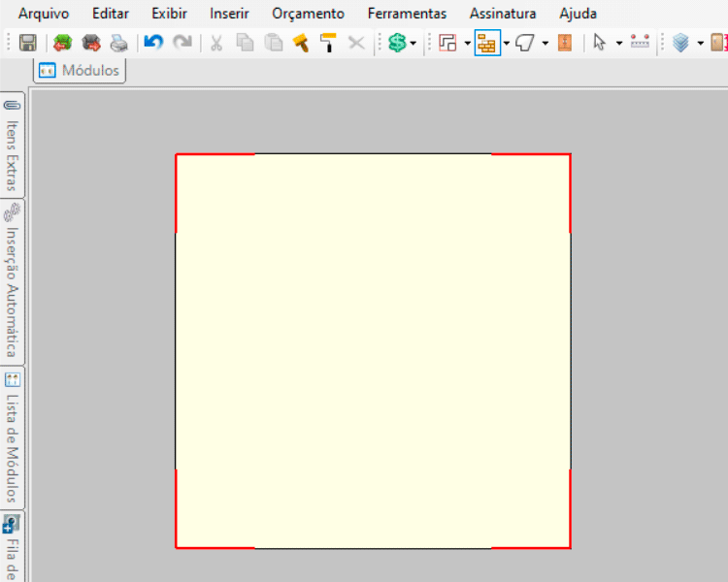Expand the dropdown next to the dollar icon
Screen dimensions: 728x582
414,43
